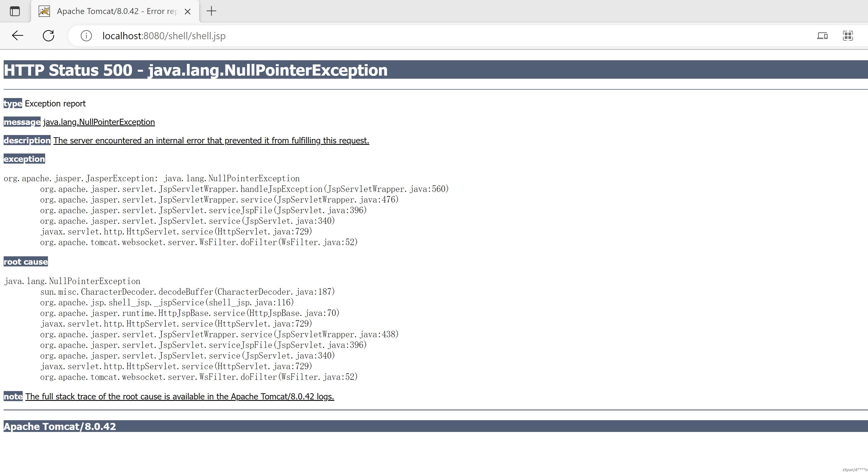This screenshot has width=868, height=472.
Task: Click the JasperException: java.lang.NullPointerException line
Action: click(152, 178)
